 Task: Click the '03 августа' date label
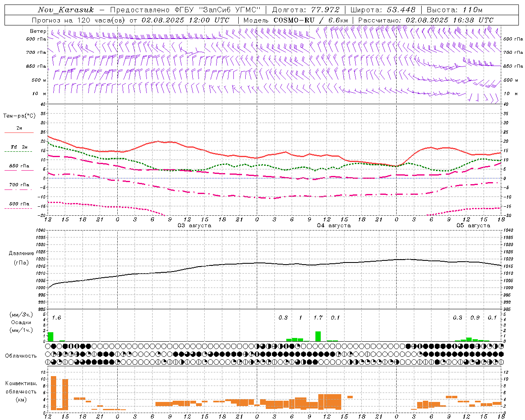point(194,226)
